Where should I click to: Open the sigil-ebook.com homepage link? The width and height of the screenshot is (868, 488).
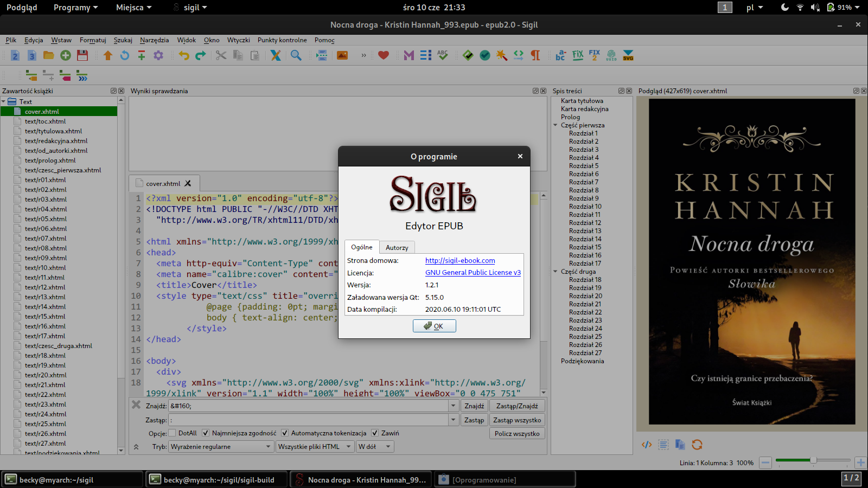(460, 261)
